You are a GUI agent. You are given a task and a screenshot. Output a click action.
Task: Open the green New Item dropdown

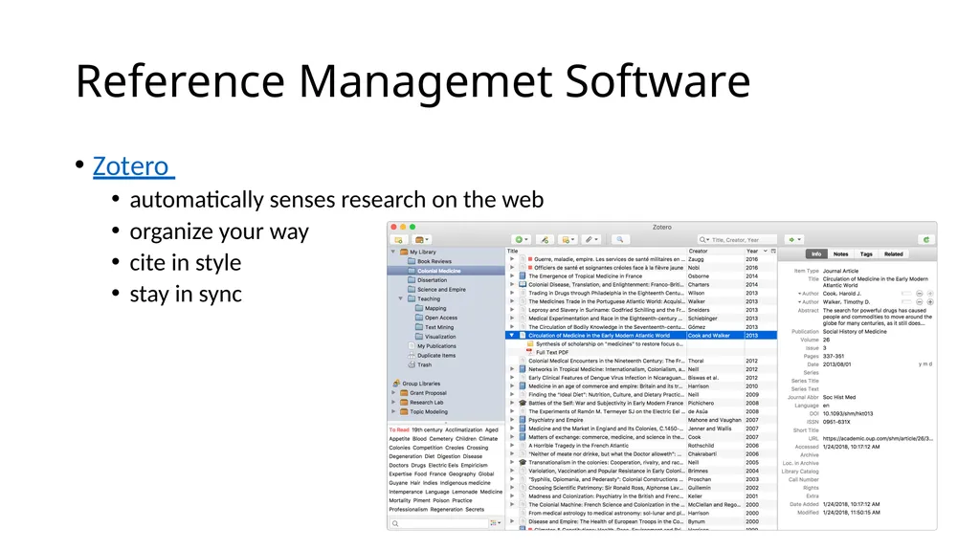pyautogui.click(x=521, y=240)
